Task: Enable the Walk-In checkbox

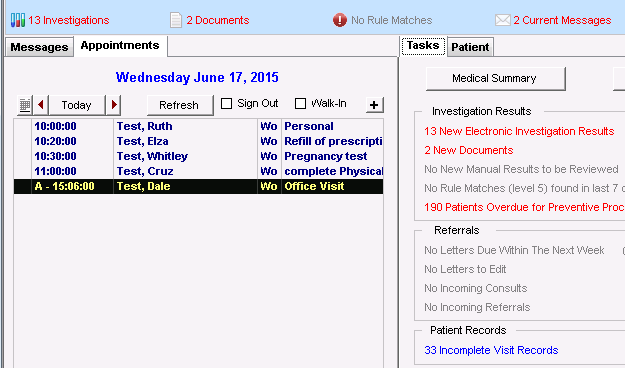Action: point(300,104)
